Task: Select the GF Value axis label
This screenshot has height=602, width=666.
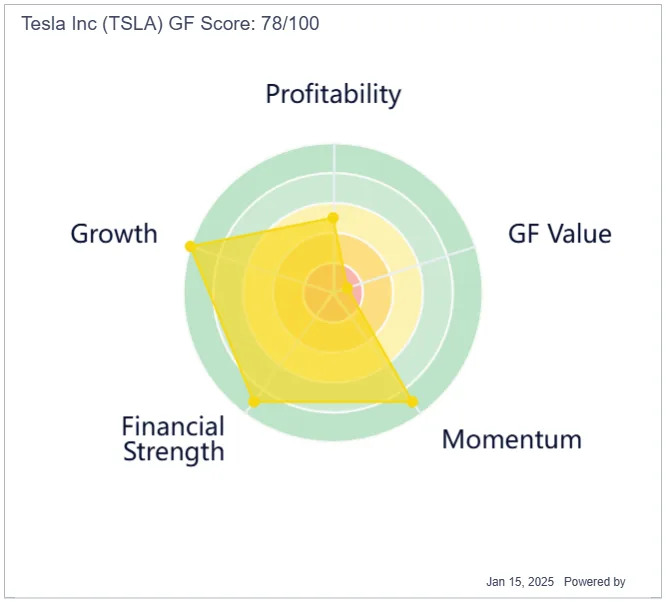Action: [x=560, y=234]
